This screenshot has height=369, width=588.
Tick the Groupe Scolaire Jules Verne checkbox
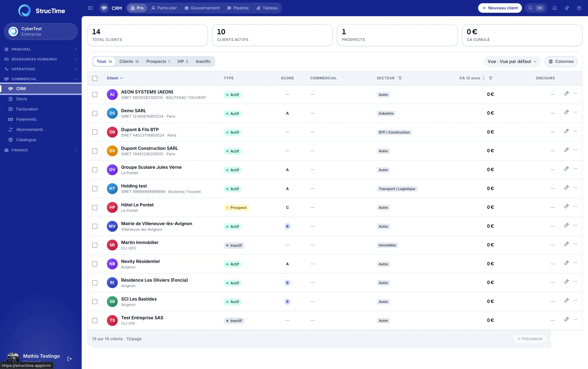95,170
